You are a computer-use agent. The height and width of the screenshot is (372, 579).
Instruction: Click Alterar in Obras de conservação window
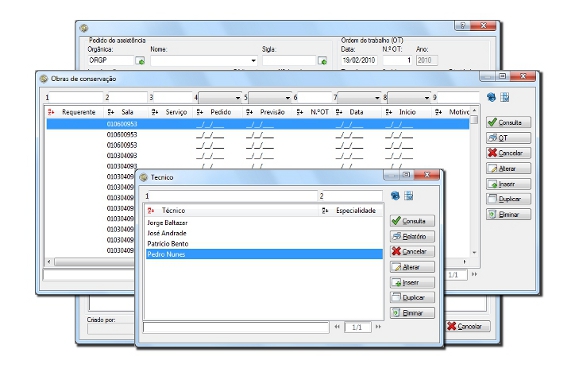[508, 169]
